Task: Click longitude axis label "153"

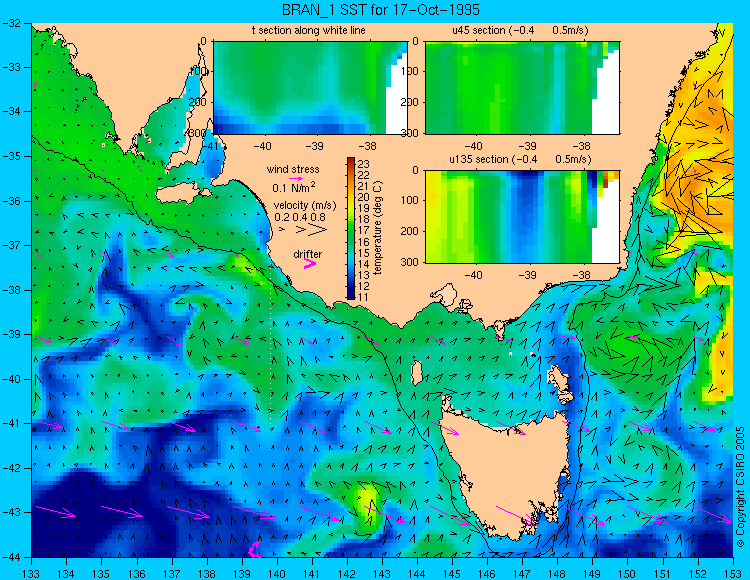Action: point(733,573)
